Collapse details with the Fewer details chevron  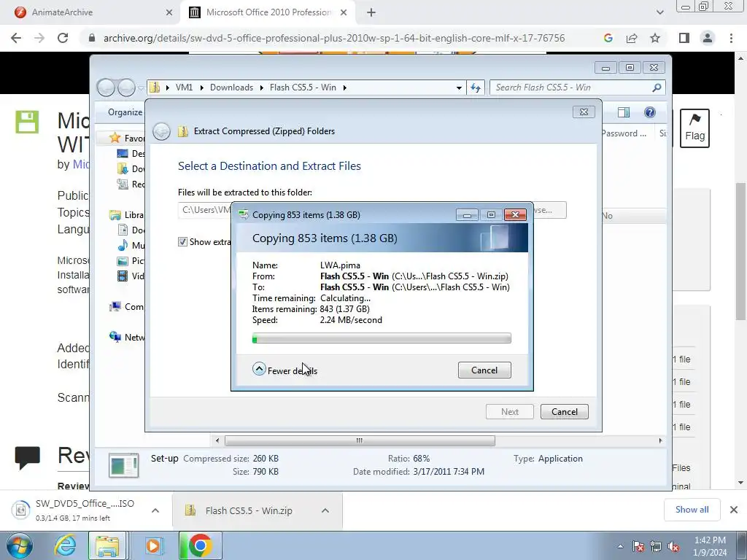click(x=259, y=369)
